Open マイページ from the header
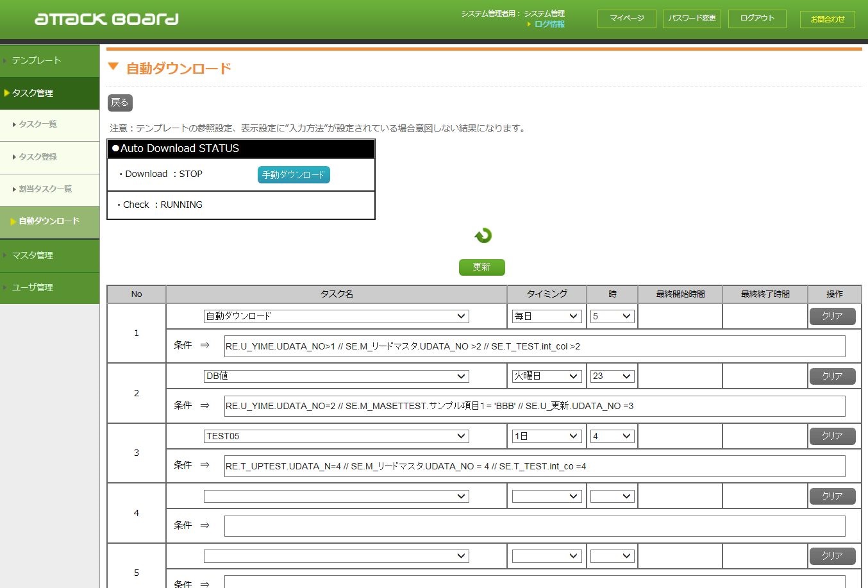The height and width of the screenshot is (588, 868). (x=627, y=19)
